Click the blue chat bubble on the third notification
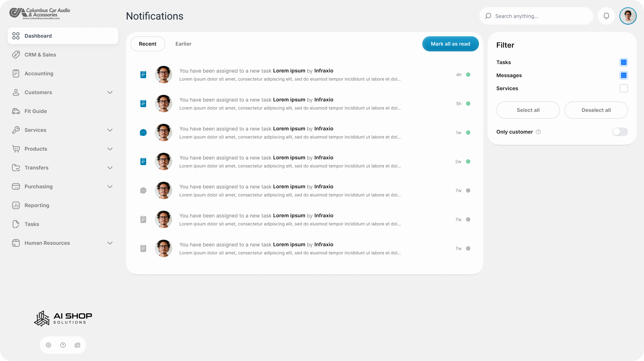Image resolution: width=644 pixels, height=361 pixels. (143, 133)
